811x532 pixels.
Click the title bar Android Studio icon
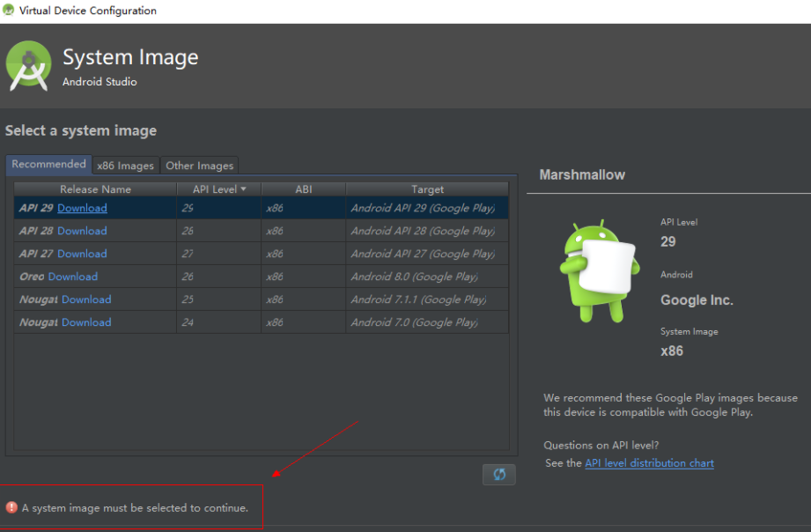(x=8, y=10)
